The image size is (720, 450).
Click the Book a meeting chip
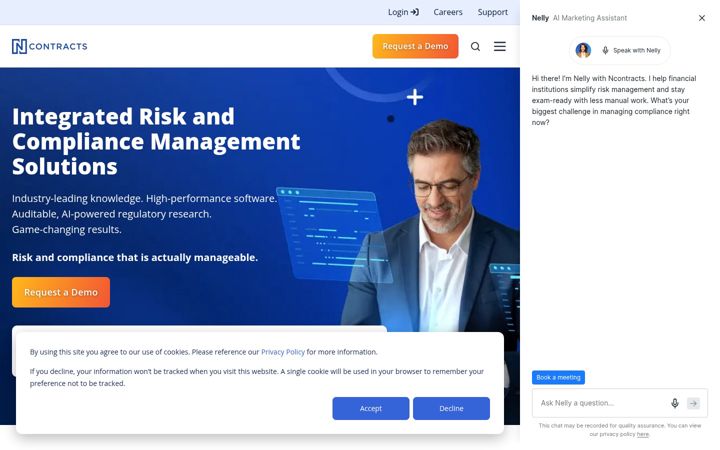click(558, 377)
